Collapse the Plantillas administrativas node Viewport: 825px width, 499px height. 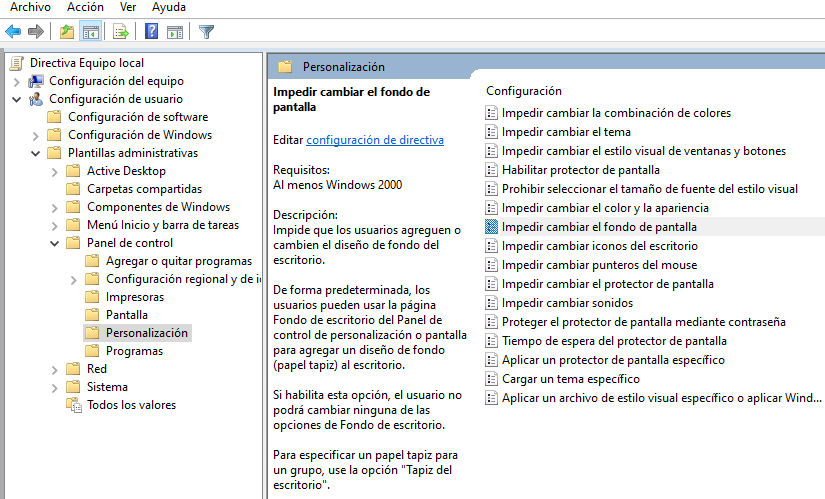pos(35,154)
